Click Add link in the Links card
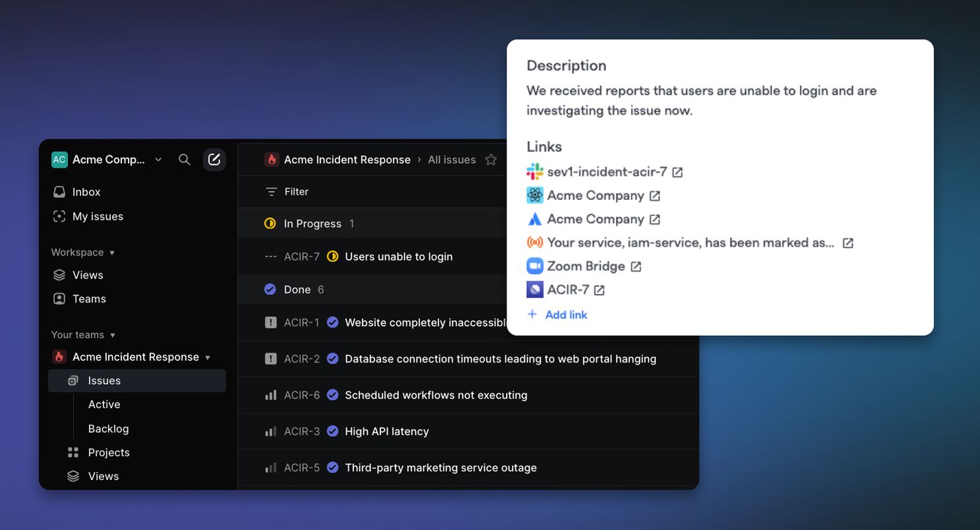Screen dimensions: 980x530 [x=557, y=315]
